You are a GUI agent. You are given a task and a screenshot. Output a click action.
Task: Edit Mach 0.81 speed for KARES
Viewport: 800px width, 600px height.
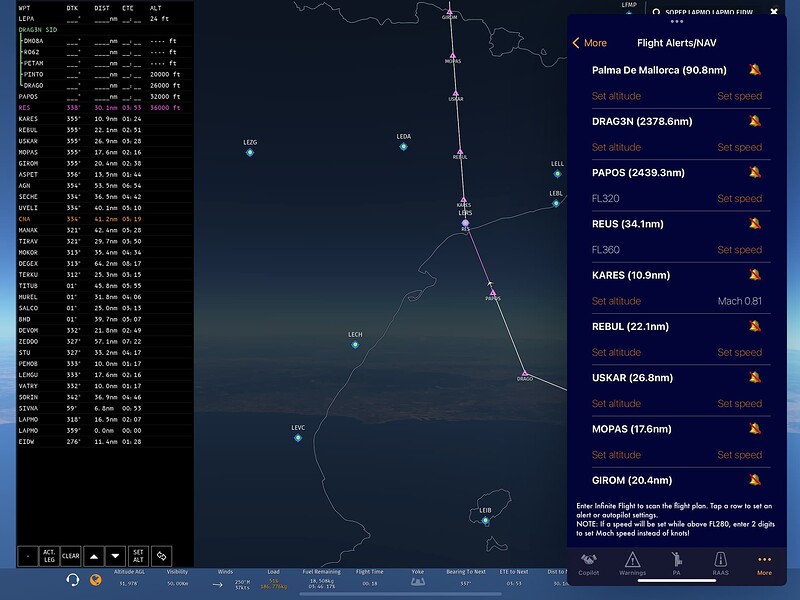740,301
